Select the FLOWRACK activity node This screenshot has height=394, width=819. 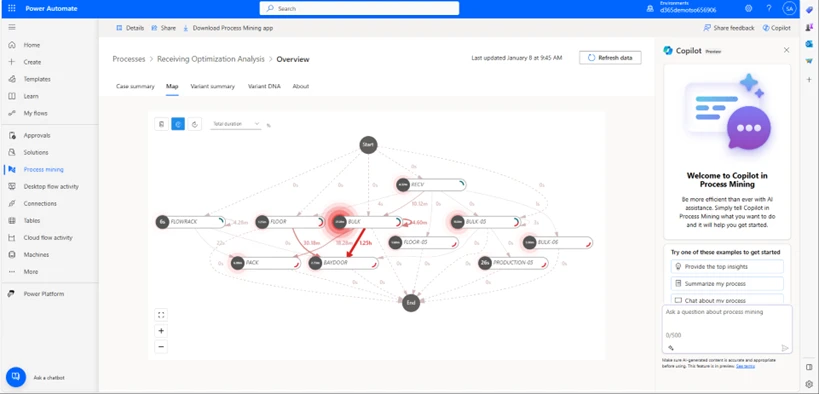point(190,222)
